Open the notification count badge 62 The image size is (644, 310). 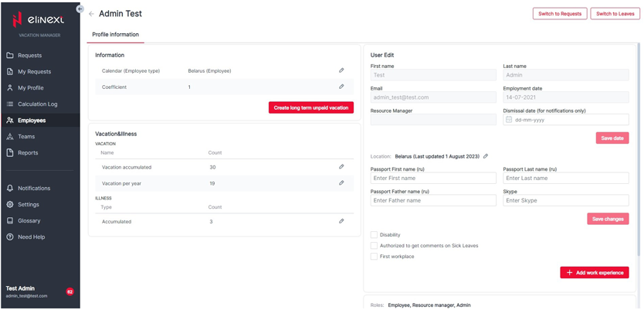[x=69, y=291]
